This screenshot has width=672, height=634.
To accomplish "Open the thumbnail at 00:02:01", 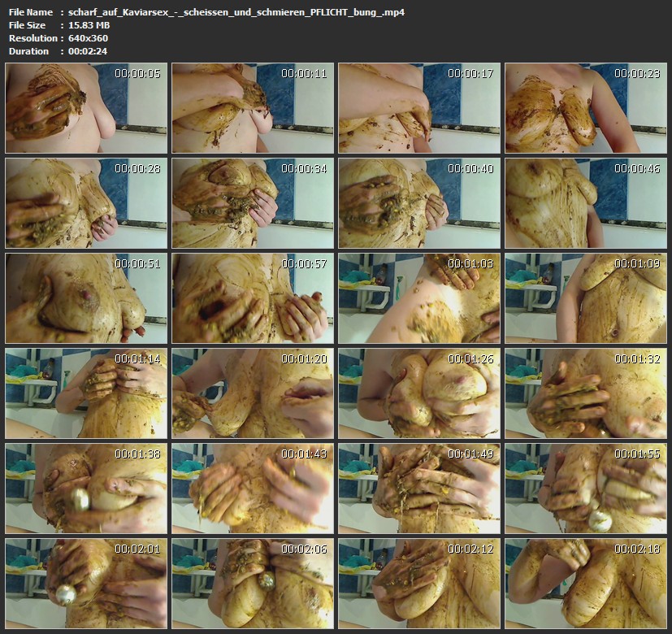I will [85, 583].
